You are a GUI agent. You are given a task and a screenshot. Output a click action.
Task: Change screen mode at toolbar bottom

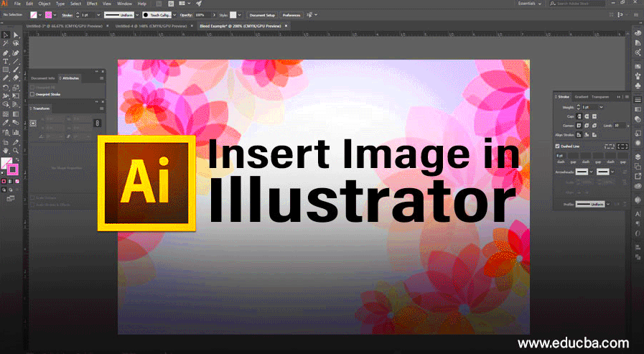pyautogui.click(x=11, y=199)
